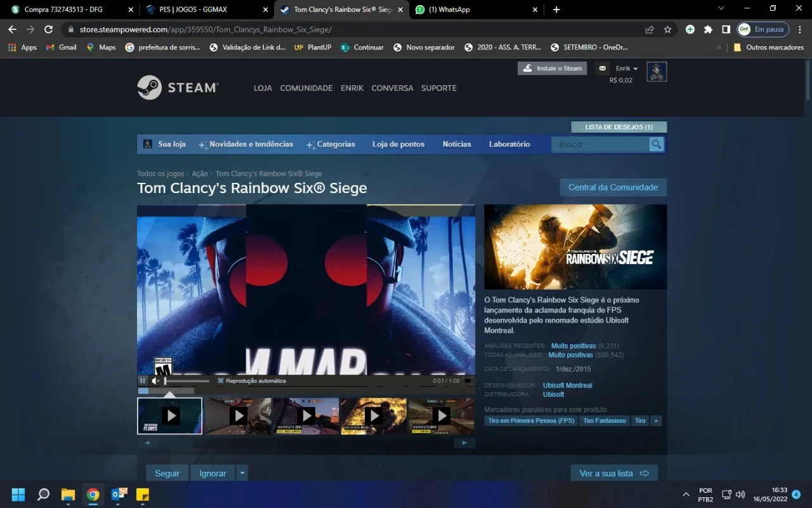Click the magnifier search button in Steam store
The width and height of the screenshot is (812, 508).
pos(657,144)
